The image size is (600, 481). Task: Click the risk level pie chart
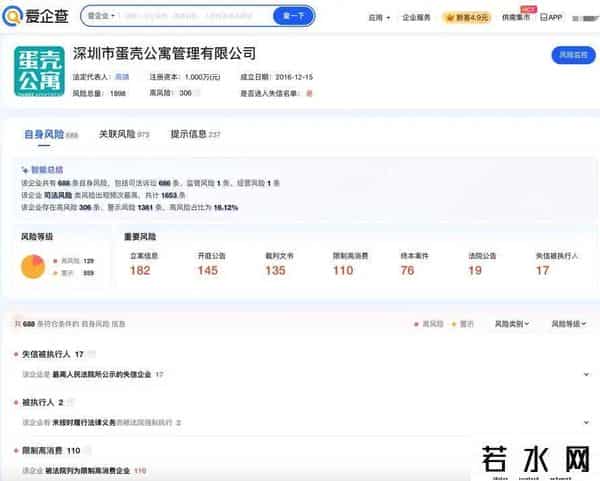click(33, 267)
